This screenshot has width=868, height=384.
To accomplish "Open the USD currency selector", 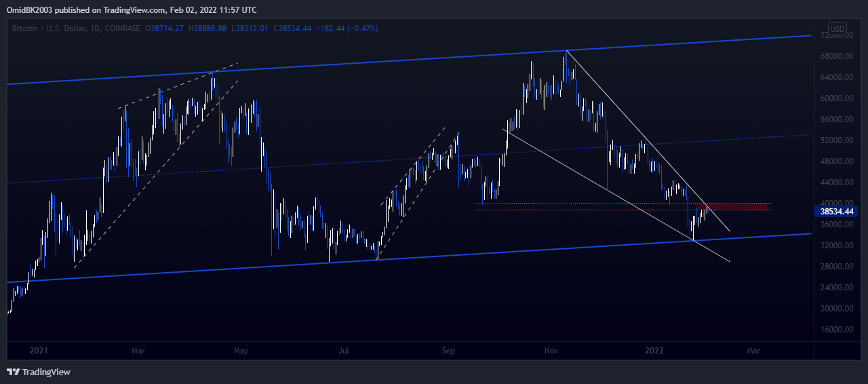I will pyautogui.click(x=837, y=28).
